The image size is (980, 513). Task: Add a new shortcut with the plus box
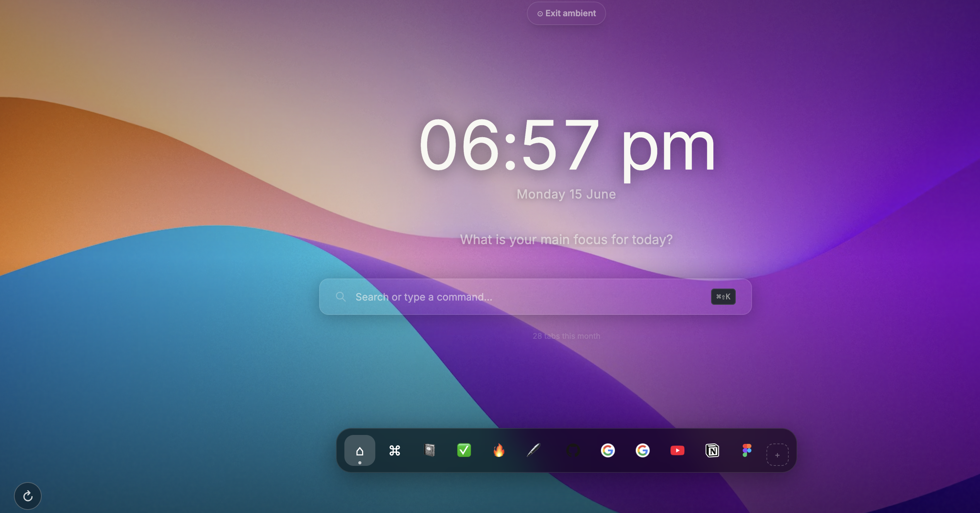(x=778, y=455)
